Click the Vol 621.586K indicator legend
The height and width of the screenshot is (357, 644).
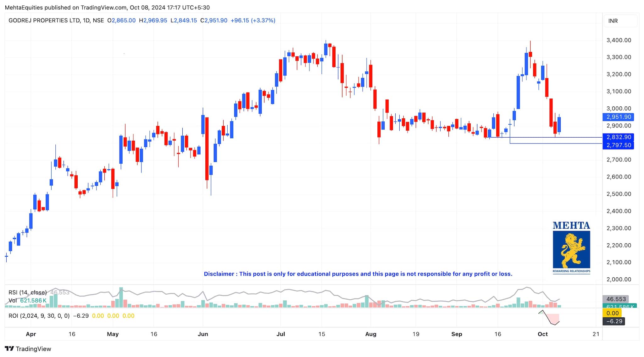(28, 301)
